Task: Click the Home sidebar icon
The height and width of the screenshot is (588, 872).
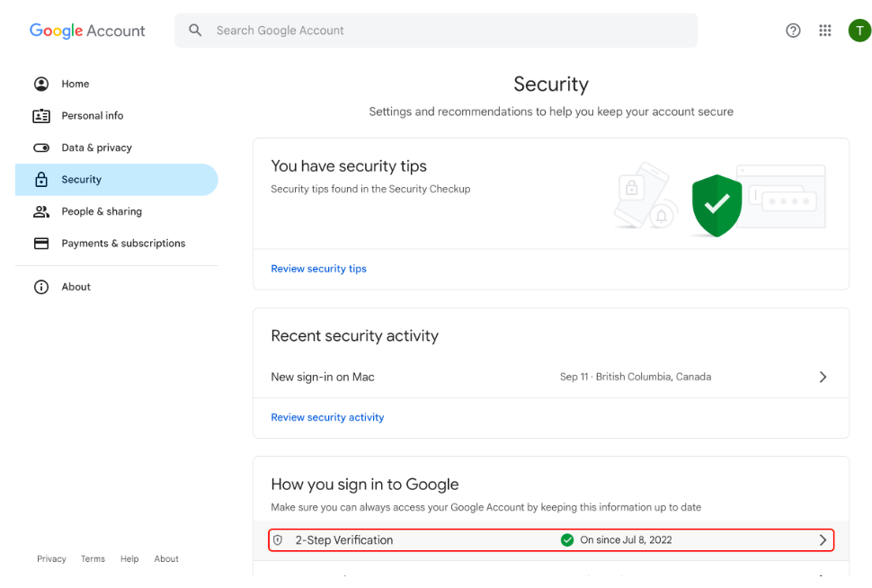Action: click(x=41, y=84)
